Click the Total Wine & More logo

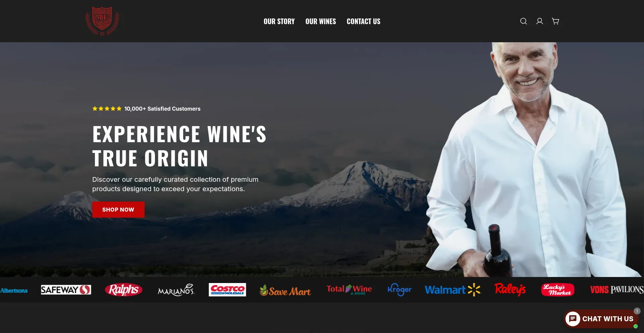click(349, 290)
